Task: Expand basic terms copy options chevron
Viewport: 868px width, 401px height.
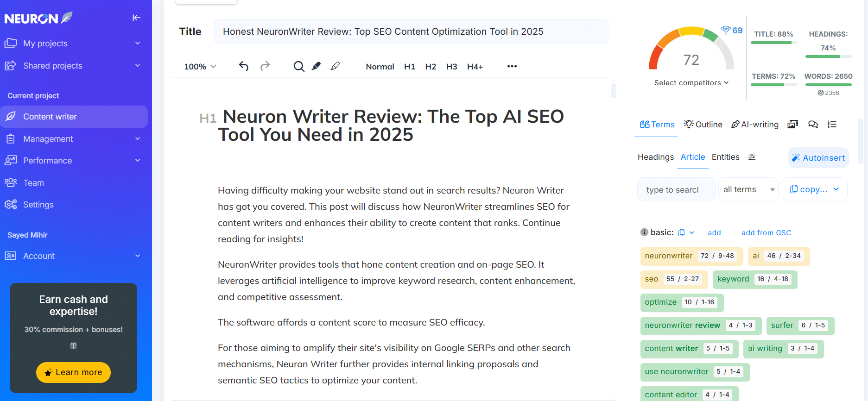Action: click(x=692, y=232)
